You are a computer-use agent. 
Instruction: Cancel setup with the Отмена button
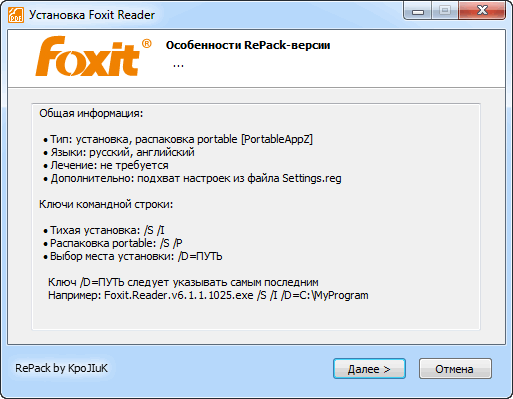(x=455, y=369)
